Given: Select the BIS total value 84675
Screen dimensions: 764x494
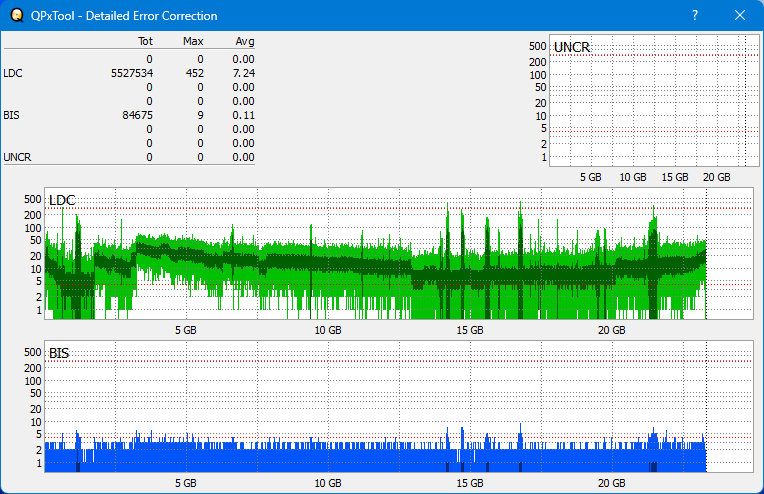Looking at the screenshot, I should coord(137,115).
